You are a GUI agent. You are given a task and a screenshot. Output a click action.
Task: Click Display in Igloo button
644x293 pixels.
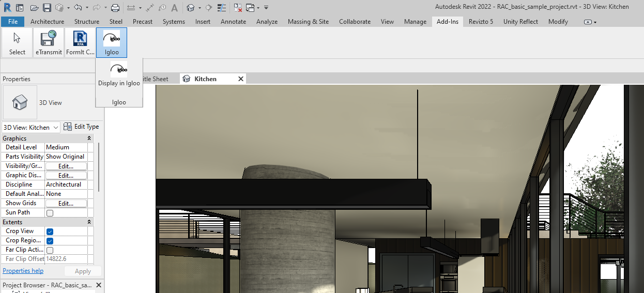119,74
